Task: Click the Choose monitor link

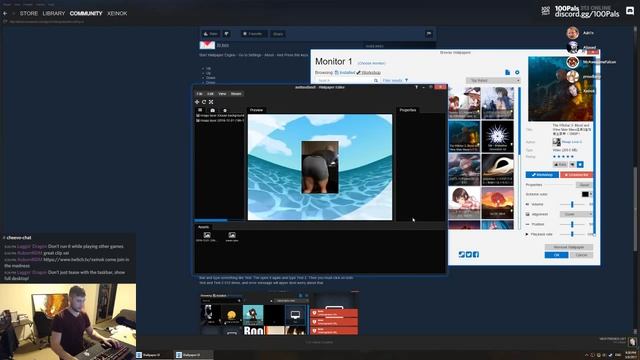Action: point(371,63)
